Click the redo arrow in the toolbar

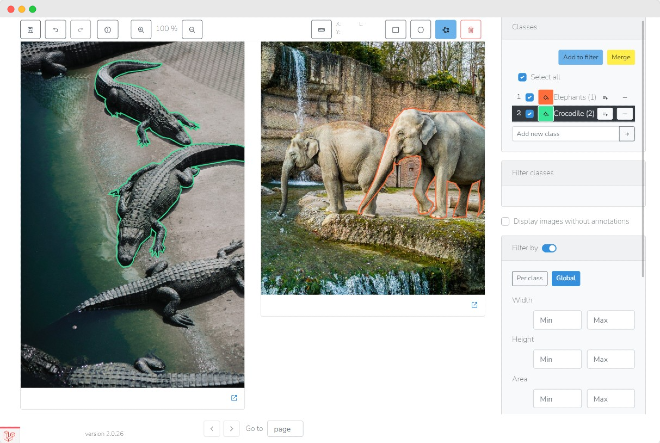tap(78, 30)
